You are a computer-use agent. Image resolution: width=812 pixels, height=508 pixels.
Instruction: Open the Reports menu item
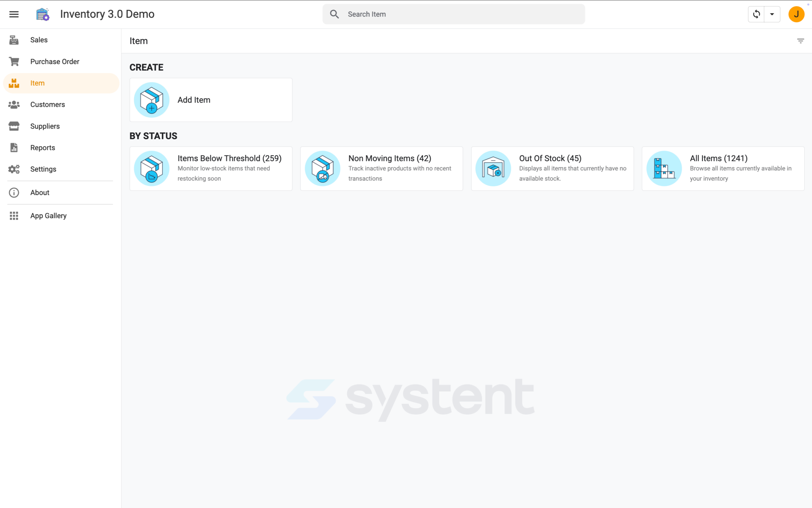(61, 148)
